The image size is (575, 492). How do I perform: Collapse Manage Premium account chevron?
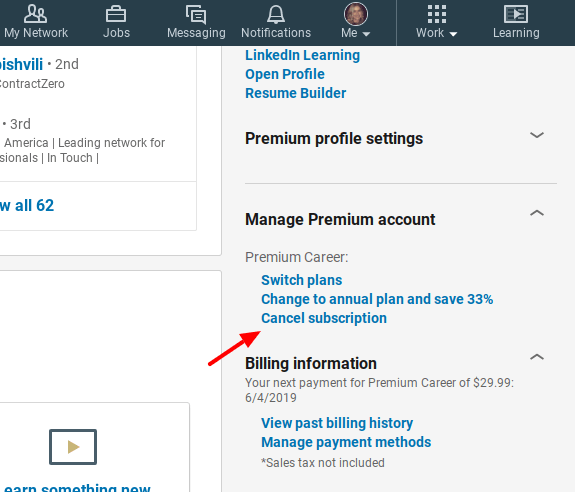click(537, 213)
